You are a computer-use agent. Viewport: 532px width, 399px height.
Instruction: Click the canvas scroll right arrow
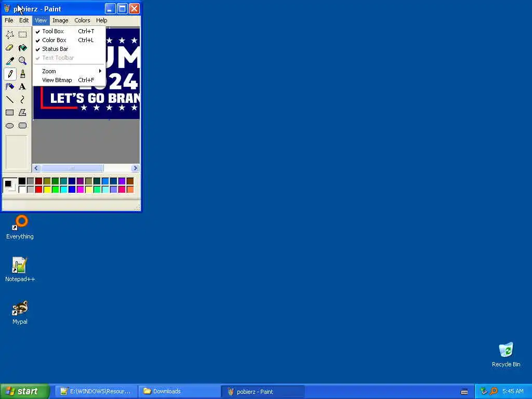pyautogui.click(x=136, y=168)
